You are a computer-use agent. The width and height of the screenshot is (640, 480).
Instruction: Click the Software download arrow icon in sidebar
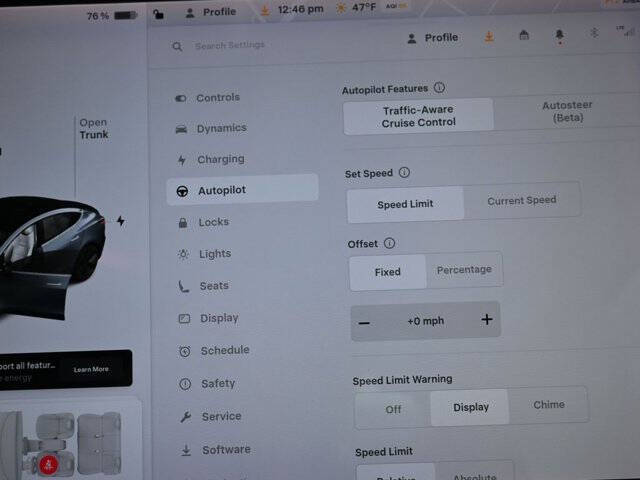[x=186, y=450]
